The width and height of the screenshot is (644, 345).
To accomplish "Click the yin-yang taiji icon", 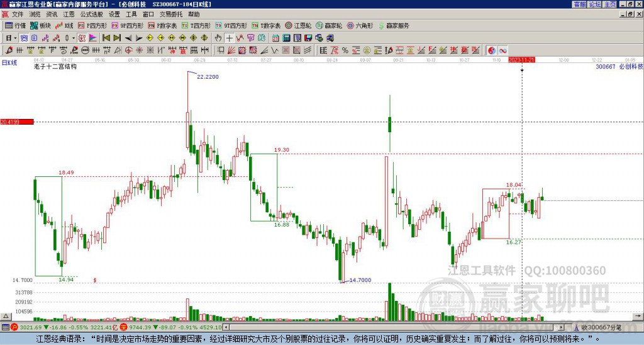I will click(x=492, y=50).
